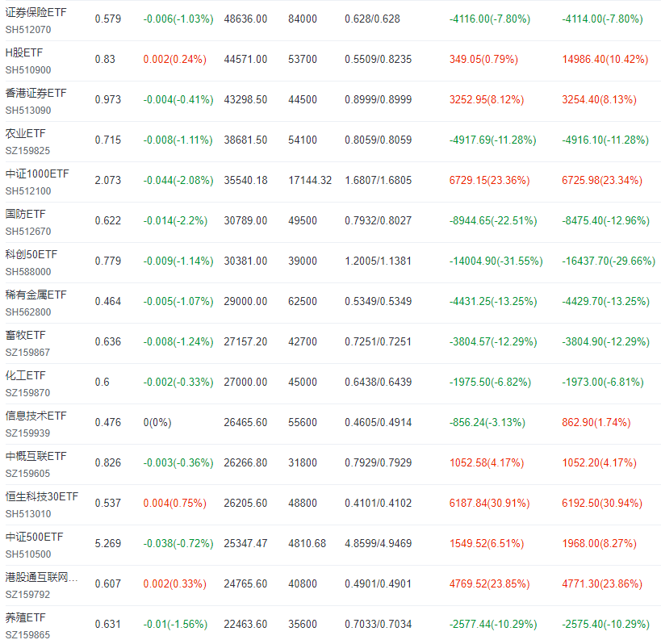Screen dimensions: 661x644
Task: Click stock code SH512100
Action: [28, 191]
